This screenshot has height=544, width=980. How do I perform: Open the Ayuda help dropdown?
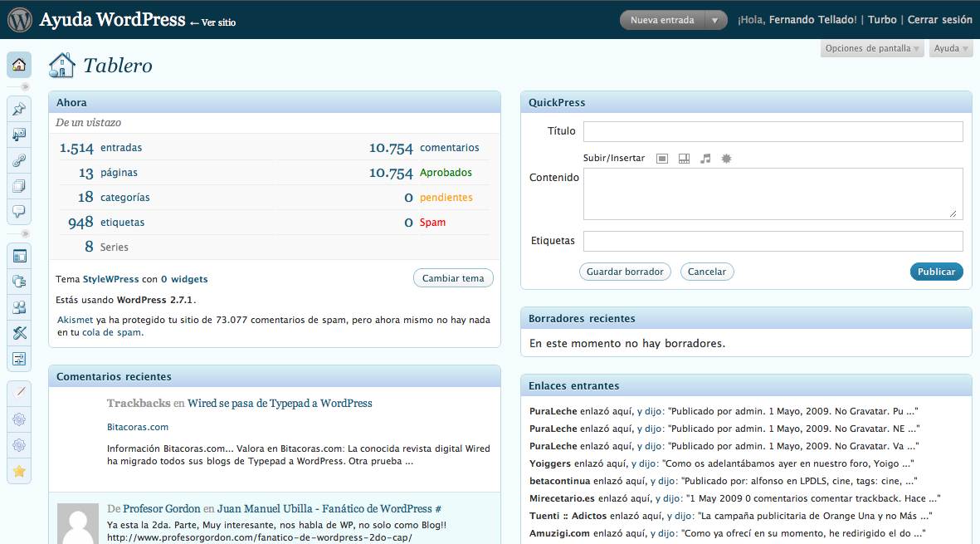pyautogui.click(x=951, y=49)
